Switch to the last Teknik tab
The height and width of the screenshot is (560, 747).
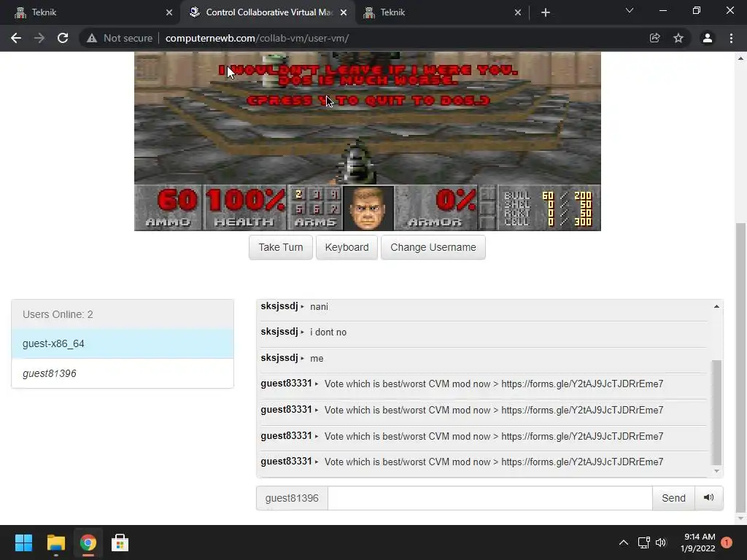pyautogui.click(x=439, y=12)
